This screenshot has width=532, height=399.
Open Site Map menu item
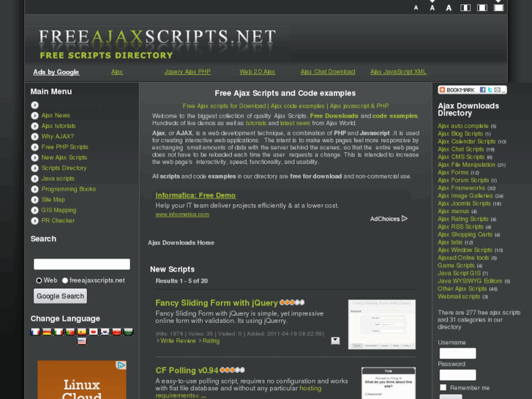click(x=53, y=200)
